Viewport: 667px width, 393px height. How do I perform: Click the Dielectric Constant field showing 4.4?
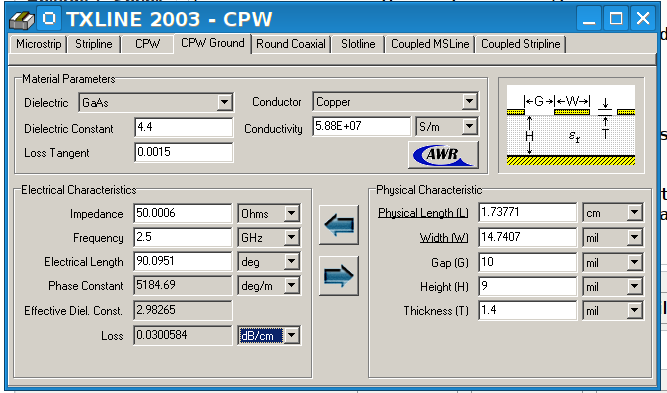[184, 127]
